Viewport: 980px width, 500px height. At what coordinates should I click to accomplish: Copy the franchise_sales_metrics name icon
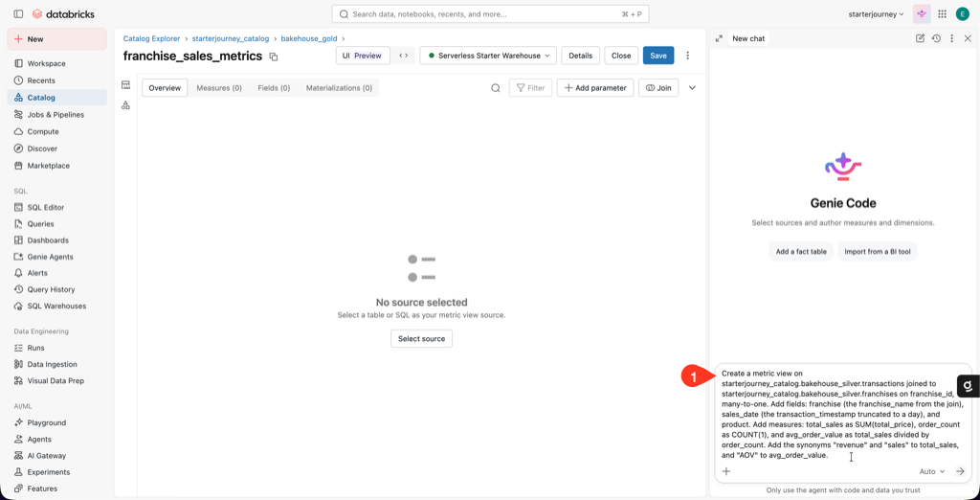pyautogui.click(x=273, y=57)
